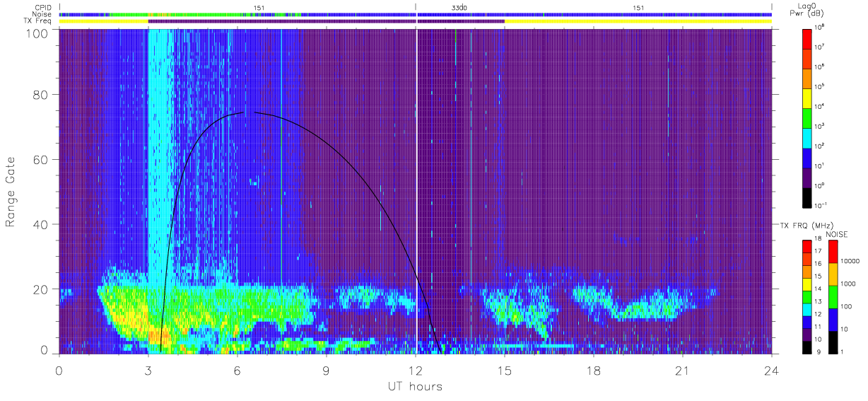
Task: Click the yellow segment of TX FRQ colorbar
Action: pyautogui.click(x=808, y=284)
